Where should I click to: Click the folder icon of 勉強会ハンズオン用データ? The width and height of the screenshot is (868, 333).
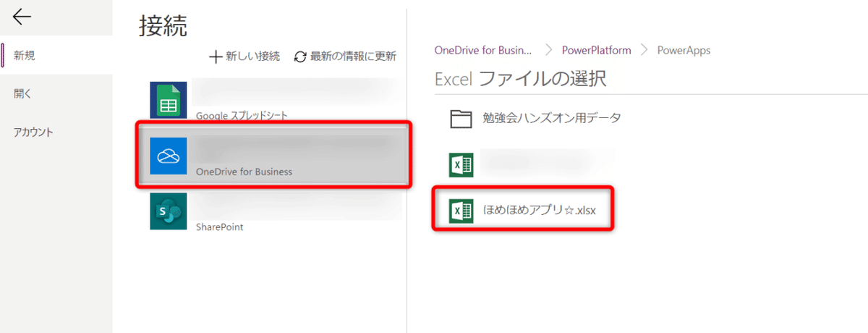pos(461,119)
